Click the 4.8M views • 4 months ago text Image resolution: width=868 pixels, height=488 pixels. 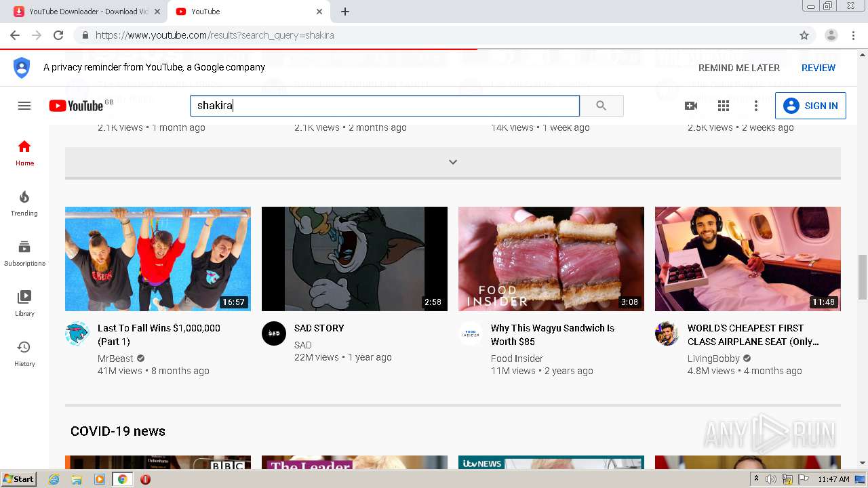pyautogui.click(x=745, y=371)
